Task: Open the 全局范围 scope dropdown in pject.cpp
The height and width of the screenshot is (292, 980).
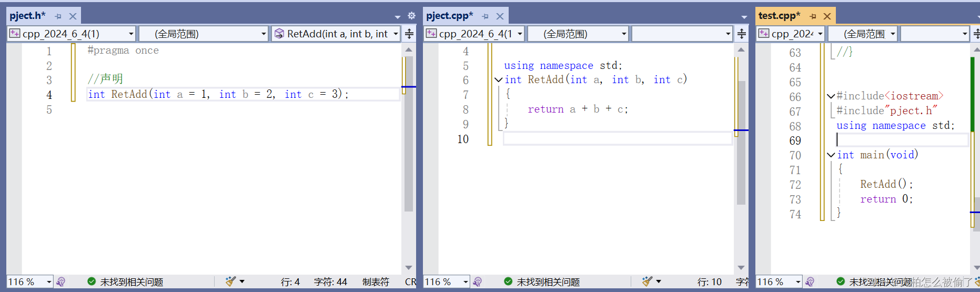Action: pyautogui.click(x=579, y=34)
